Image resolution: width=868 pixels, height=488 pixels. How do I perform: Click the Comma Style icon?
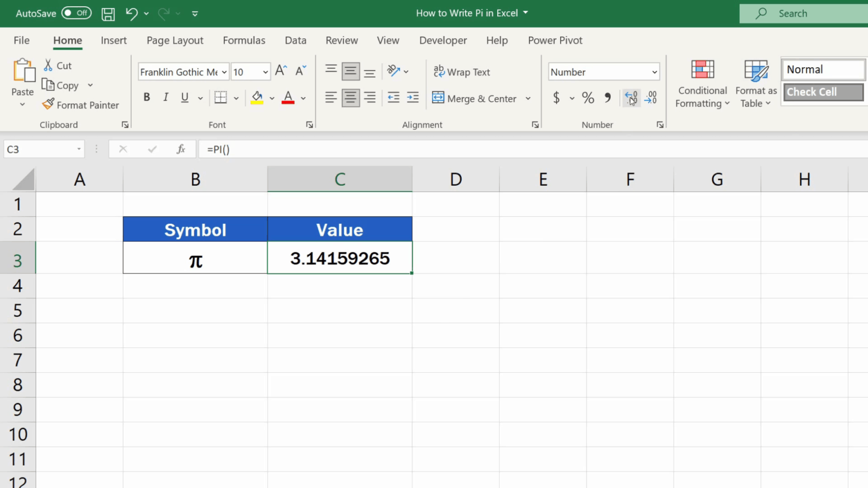tap(607, 98)
